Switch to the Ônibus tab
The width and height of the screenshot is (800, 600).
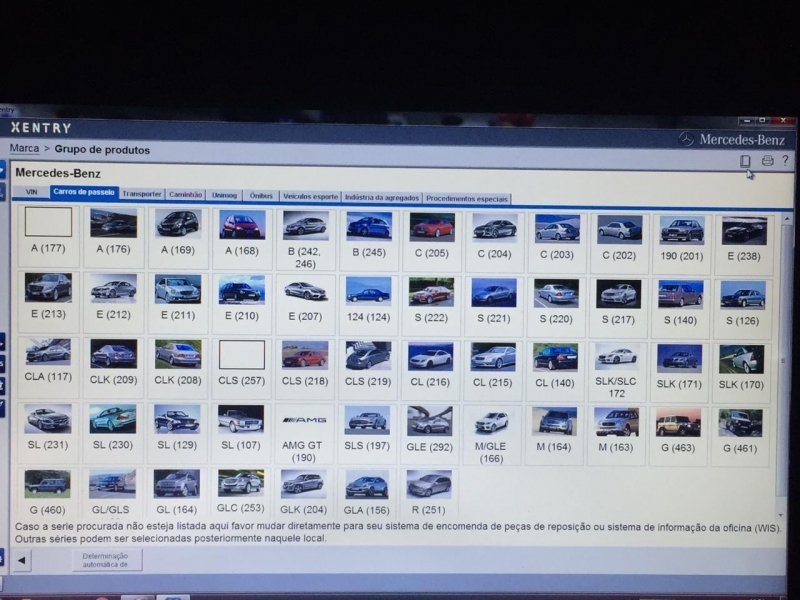[x=261, y=196]
